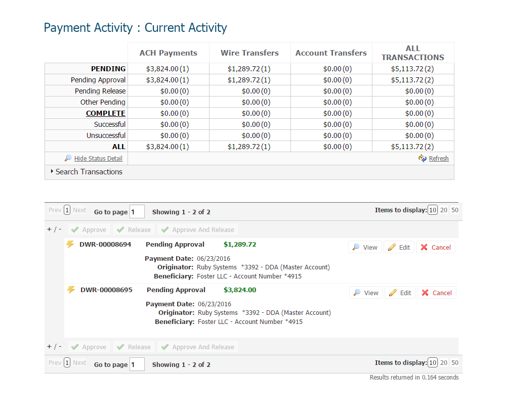Click page 1 in top pagination
Screen dimensions: 506x420
(67, 210)
